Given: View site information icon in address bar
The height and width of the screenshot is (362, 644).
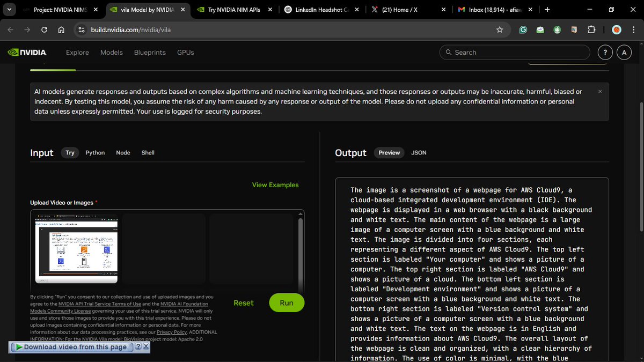Looking at the screenshot, I should [x=82, y=30].
